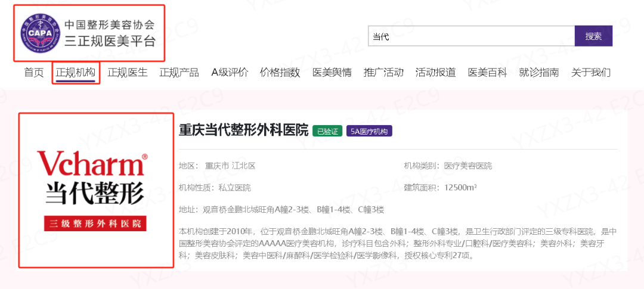The image size is (644, 289).
Task: Click the 搜索 search button
Action: click(x=593, y=36)
